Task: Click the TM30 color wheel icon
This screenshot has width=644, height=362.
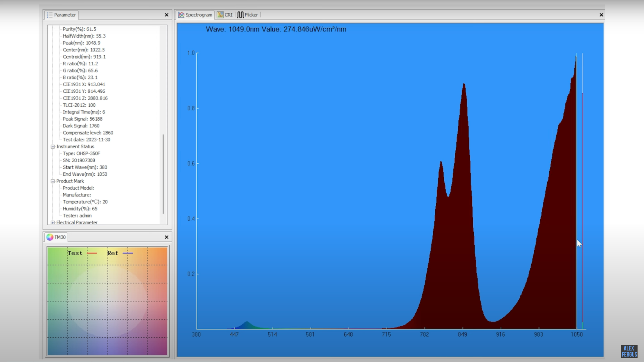Action: (x=50, y=237)
